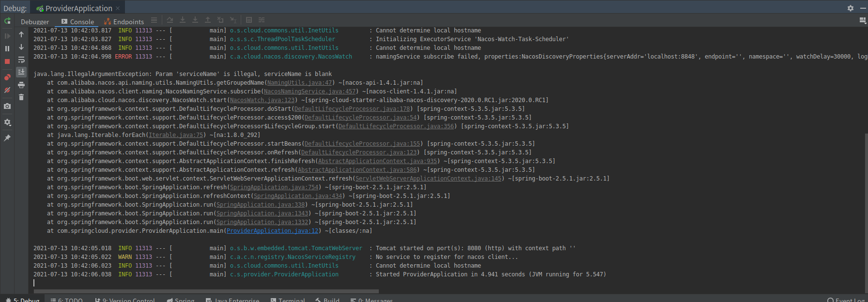The image size is (868, 302).
Task: Pause the running program
Action: tap(7, 48)
